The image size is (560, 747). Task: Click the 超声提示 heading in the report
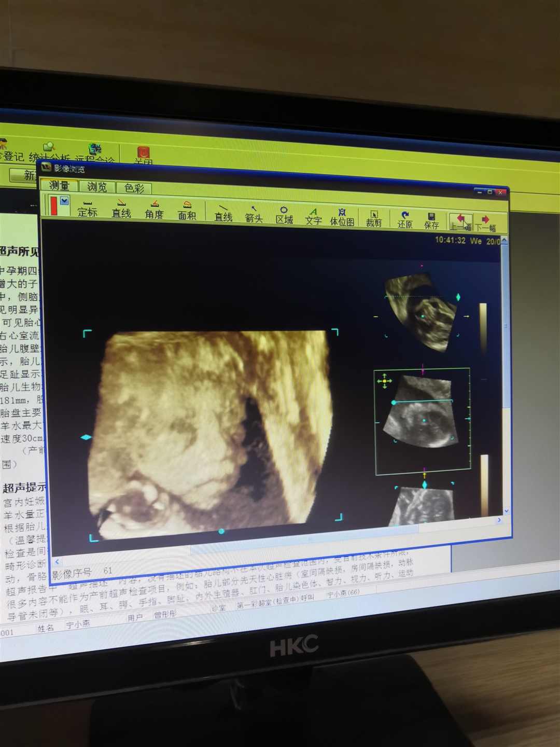pos(24,488)
